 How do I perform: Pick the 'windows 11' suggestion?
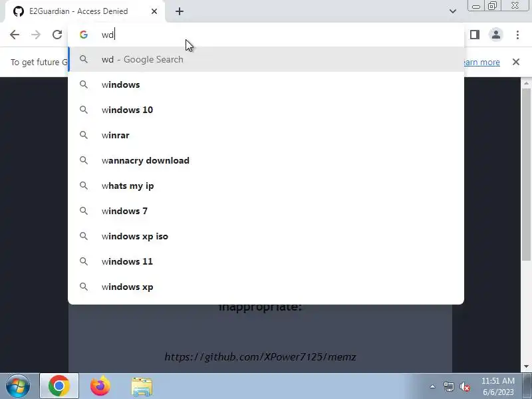[x=266, y=261]
